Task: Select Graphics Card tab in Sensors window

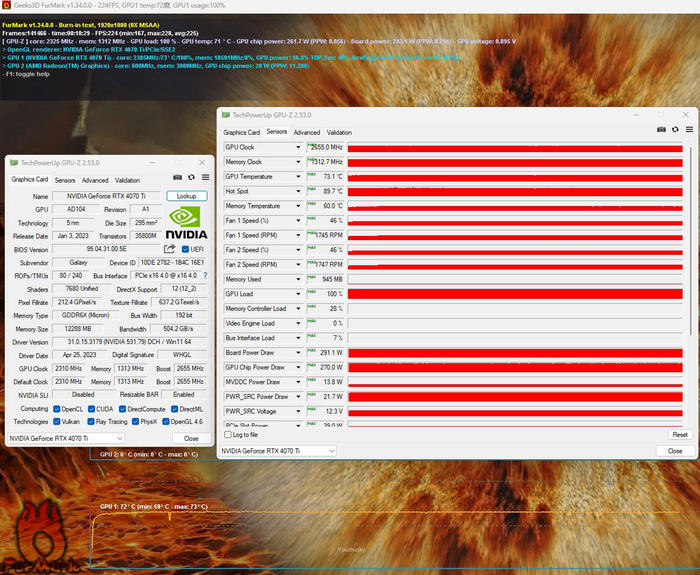Action: [x=242, y=133]
